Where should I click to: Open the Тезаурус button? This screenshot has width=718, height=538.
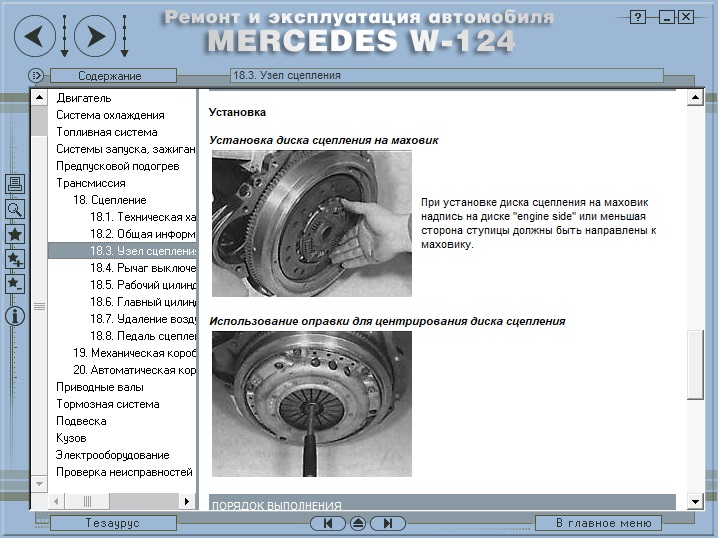(113, 523)
